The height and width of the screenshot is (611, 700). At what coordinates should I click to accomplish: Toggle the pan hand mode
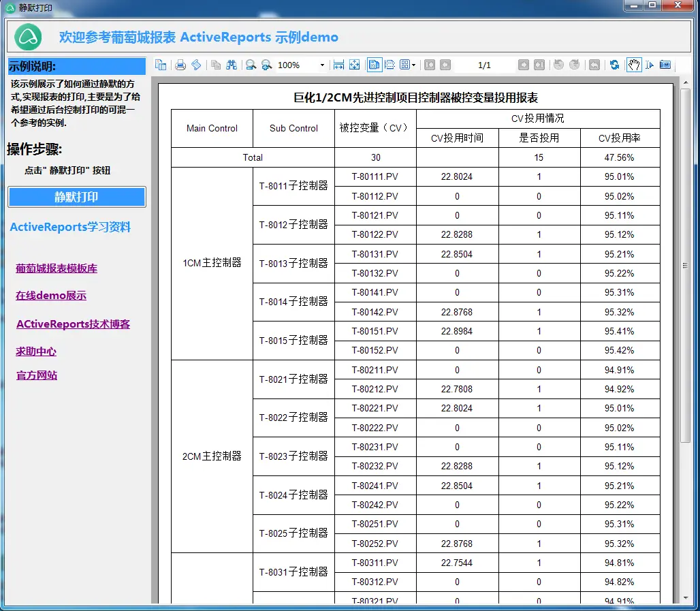point(634,65)
